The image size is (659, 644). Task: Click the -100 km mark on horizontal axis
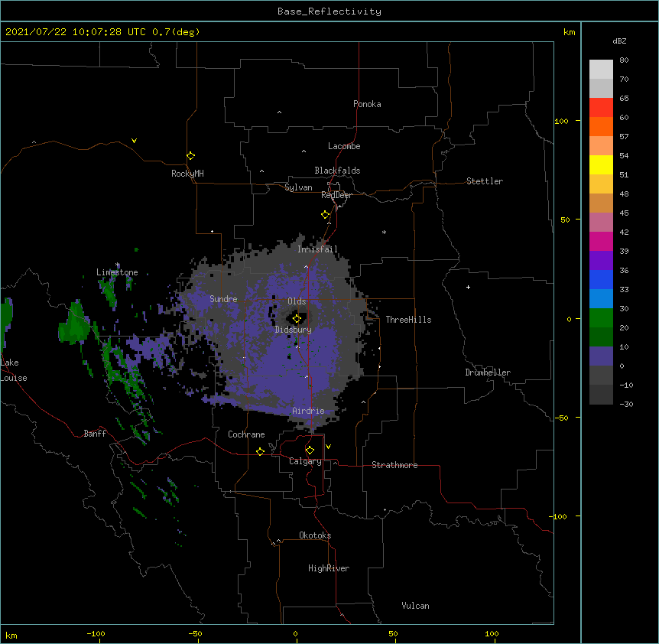(x=96, y=633)
